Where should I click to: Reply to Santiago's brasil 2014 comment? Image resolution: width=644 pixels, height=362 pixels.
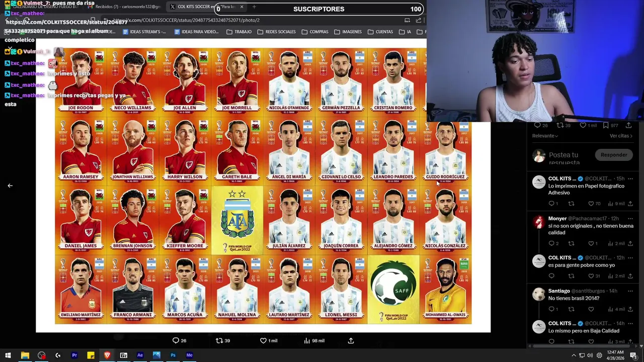551,309
